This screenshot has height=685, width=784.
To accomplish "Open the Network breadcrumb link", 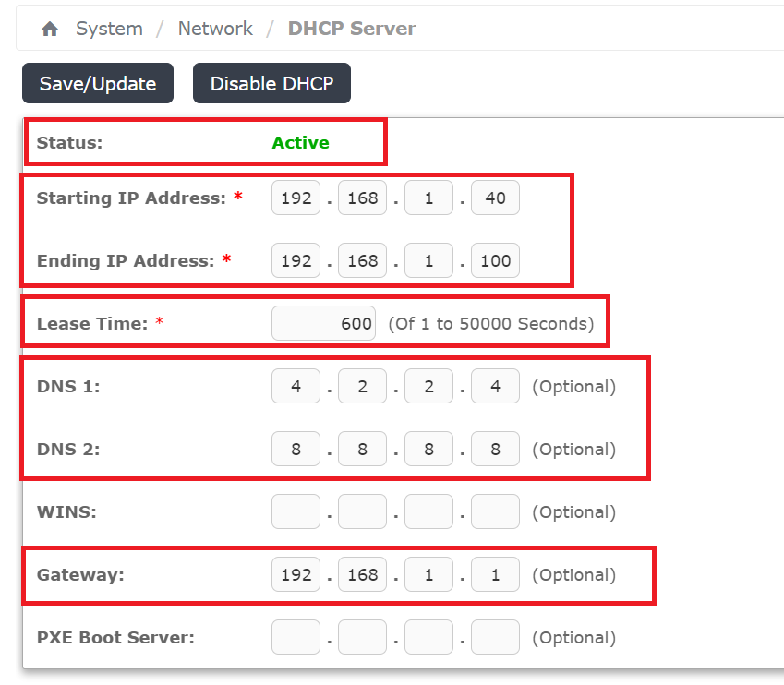I will 215,29.
